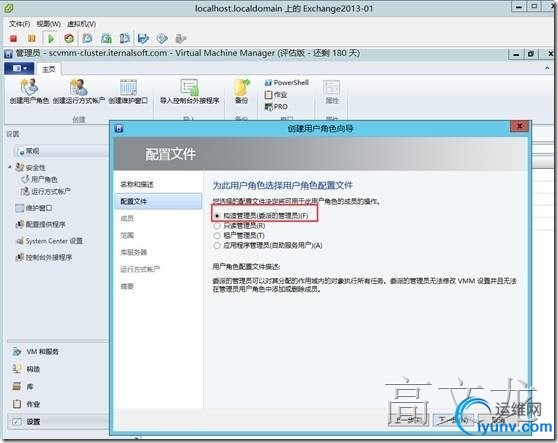
Task: Go to the 运行方式帐户 wizard step
Action: click(x=140, y=269)
